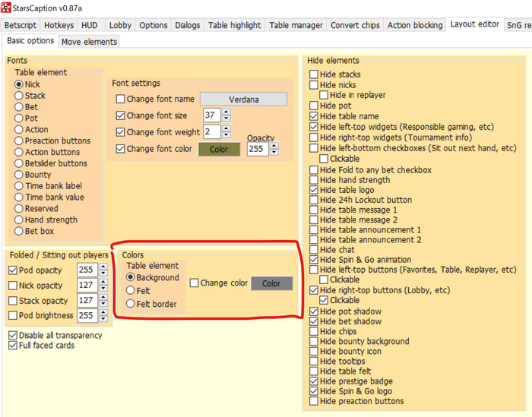The width and height of the screenshot is (532, 417).
Task: Enable Hide chips checkbox
Action: (x=314, y=332)
